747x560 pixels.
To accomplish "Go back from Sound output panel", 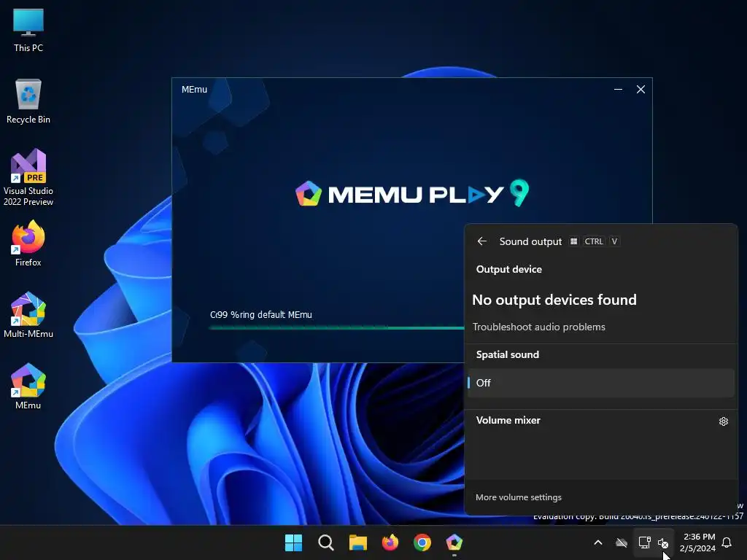I will coord(481,241).
